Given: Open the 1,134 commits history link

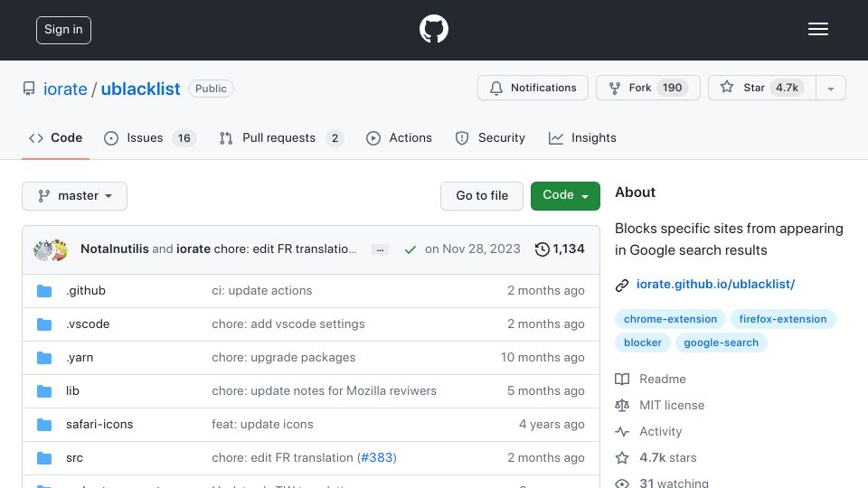Looking at the screenshot, I should click(560, 249).
